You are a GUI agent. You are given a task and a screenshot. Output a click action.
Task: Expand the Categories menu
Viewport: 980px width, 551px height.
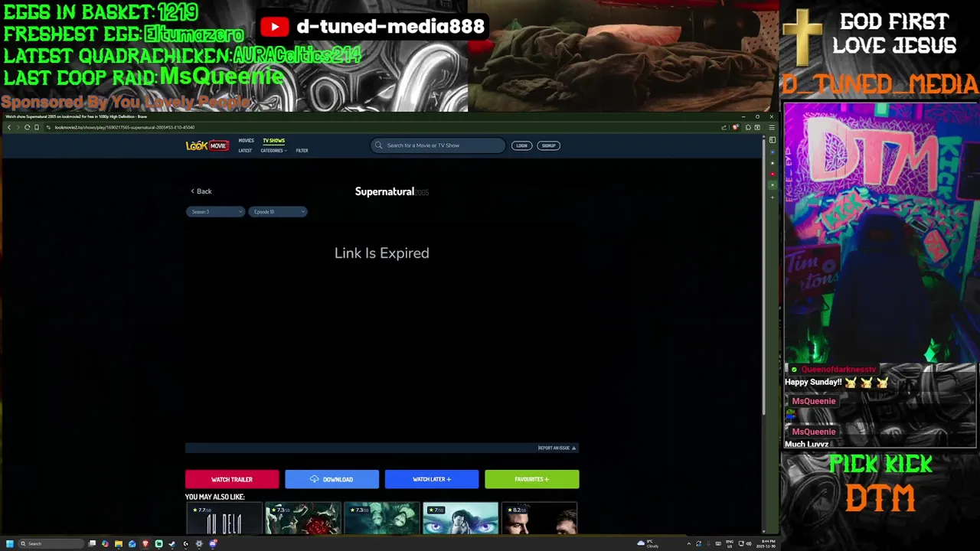coord(273,151)
